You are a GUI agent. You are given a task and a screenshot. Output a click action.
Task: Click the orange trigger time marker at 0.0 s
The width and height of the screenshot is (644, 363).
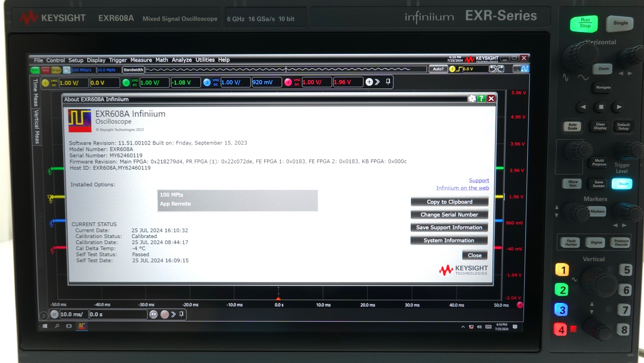coord(278,298)
